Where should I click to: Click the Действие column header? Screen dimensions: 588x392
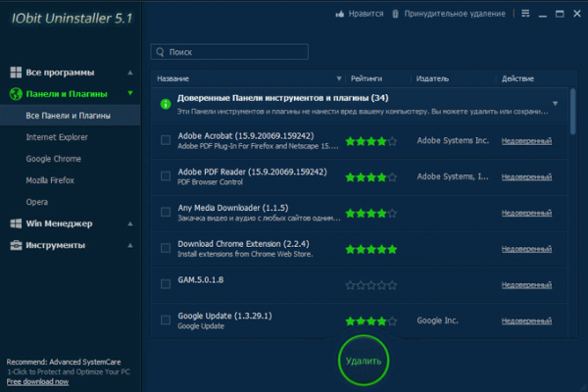(x=517, y=78)
